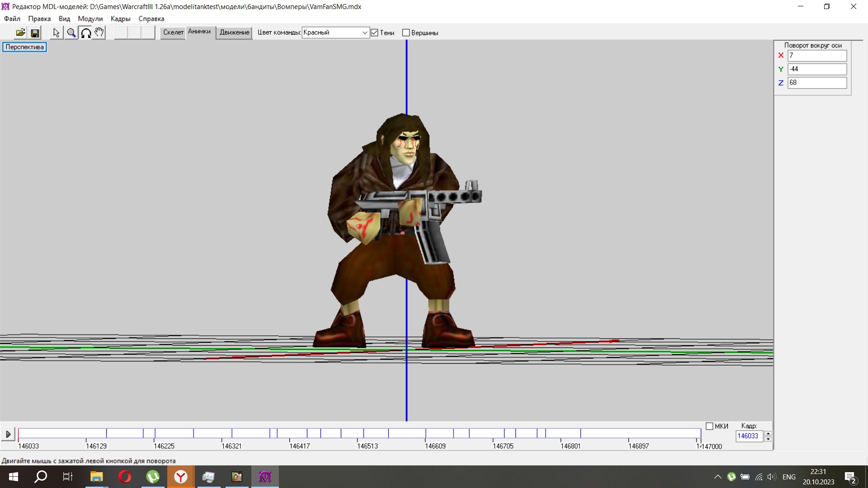Select the hand pan tool
This screenshot has width=868, height=488.
click(x=99, y=33)
